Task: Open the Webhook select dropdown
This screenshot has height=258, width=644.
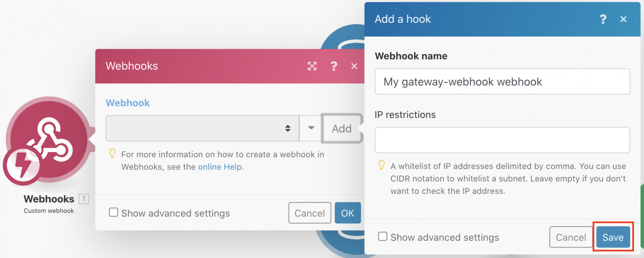Action: [202, 128]
